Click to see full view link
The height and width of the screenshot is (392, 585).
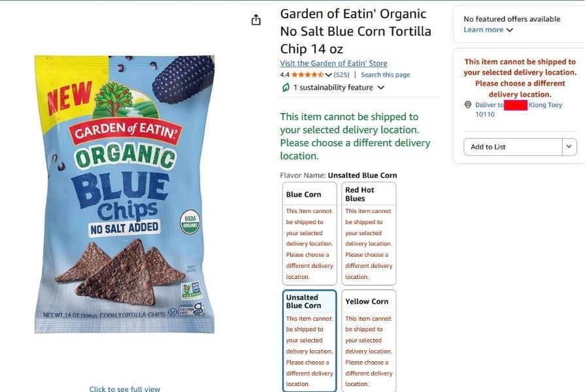click(125, 388)
